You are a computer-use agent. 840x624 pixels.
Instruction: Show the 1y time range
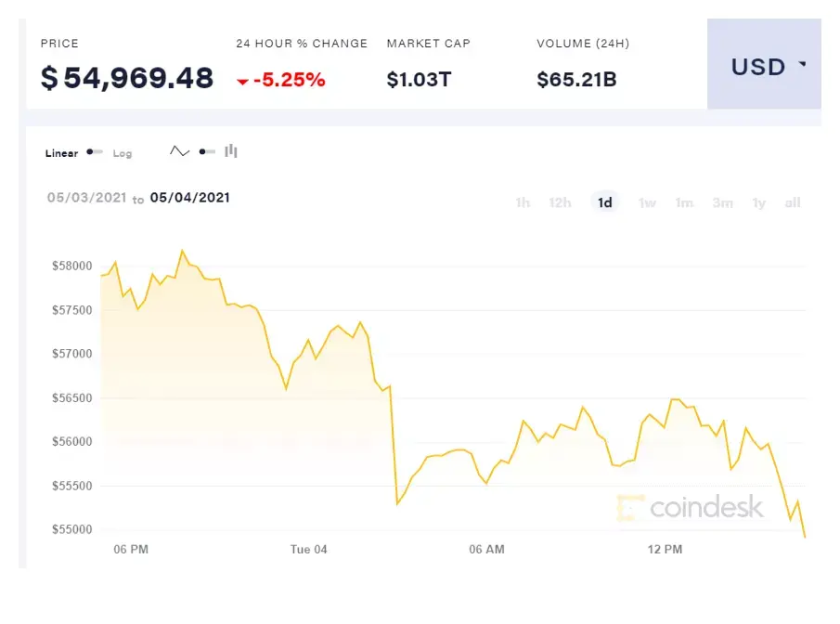[x=758, y=202]
